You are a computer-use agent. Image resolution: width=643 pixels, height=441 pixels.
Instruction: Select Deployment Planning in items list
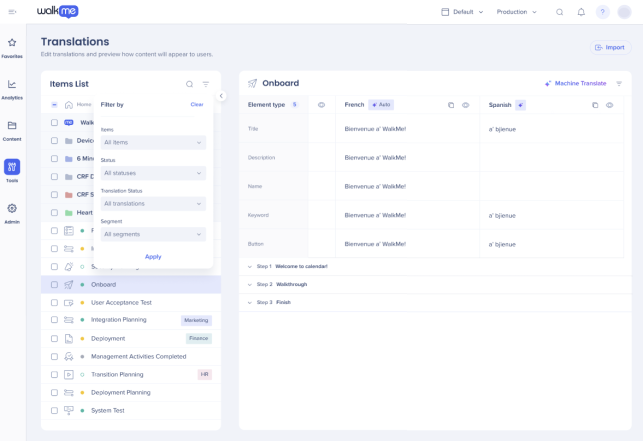click(x=121, y=393)
